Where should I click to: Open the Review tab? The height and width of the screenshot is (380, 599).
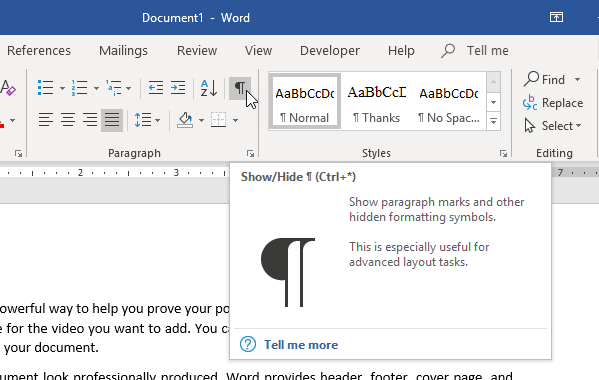[x=197, y=50]
